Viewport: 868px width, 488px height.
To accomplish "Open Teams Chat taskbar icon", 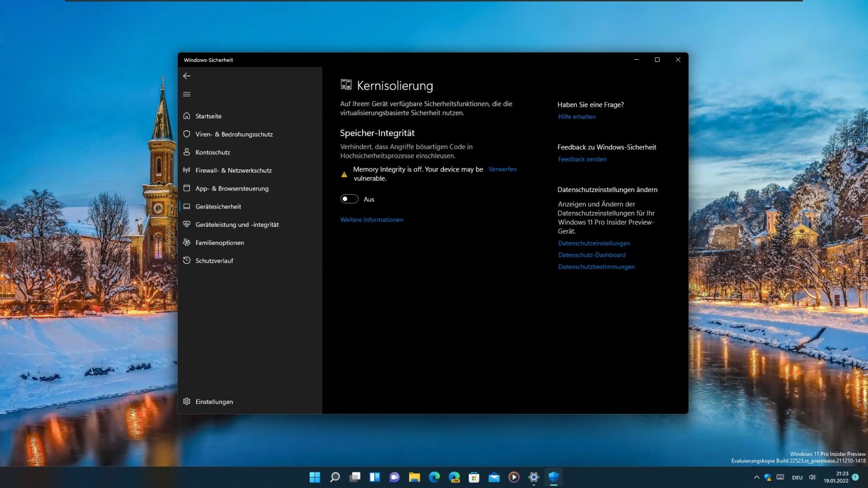I will 394,477.
